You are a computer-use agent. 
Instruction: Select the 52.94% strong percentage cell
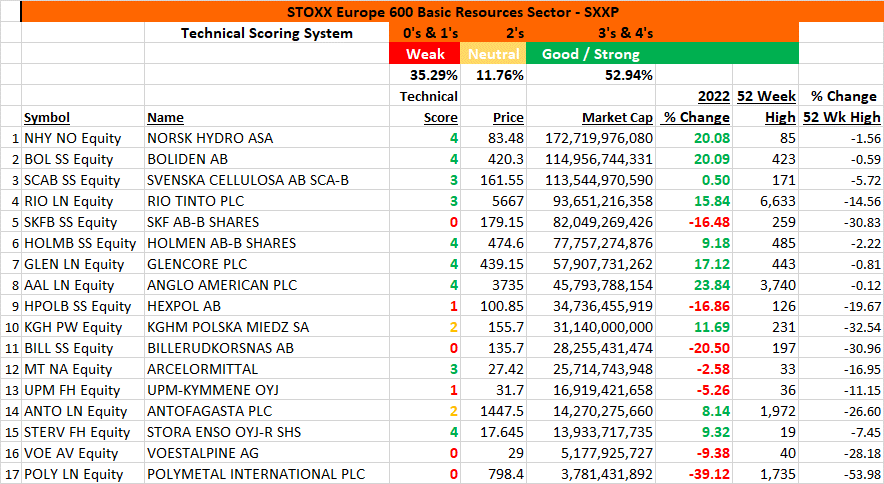pyautogui.click(x=590, y=75)
